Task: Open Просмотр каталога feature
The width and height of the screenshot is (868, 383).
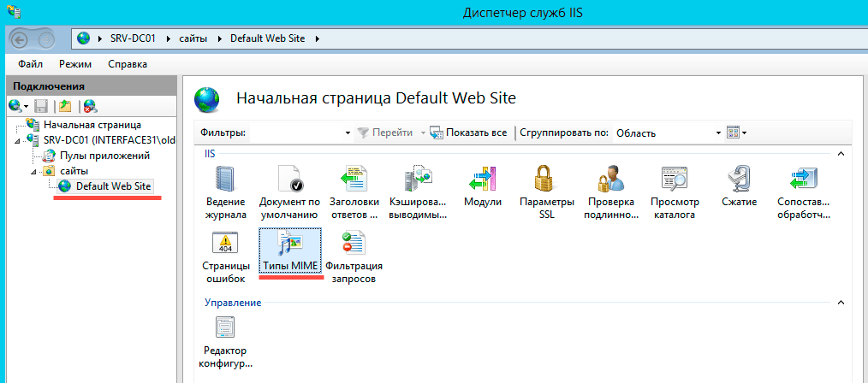Action: [x=675, y=193]
